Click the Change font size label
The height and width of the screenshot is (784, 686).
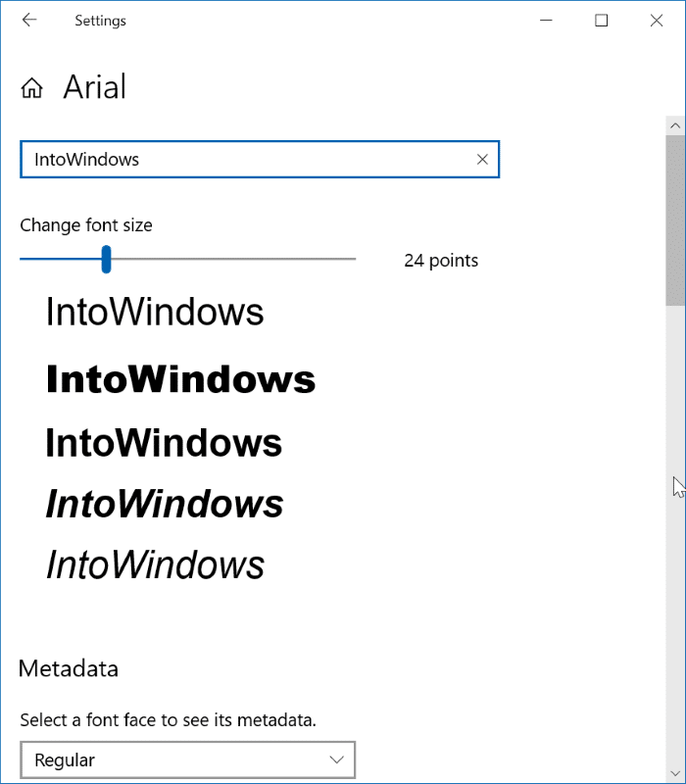click(x=86, y=225)
